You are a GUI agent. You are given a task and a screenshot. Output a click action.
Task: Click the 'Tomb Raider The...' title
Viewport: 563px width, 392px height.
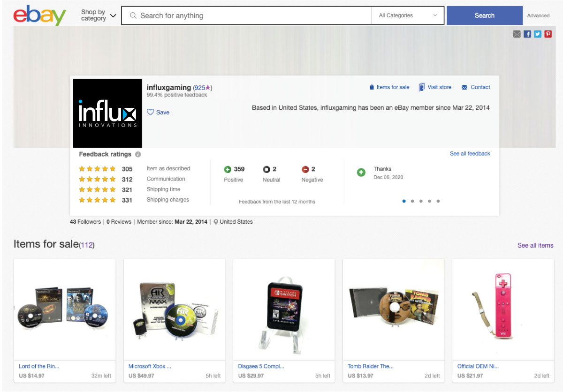tap(371, 366)
